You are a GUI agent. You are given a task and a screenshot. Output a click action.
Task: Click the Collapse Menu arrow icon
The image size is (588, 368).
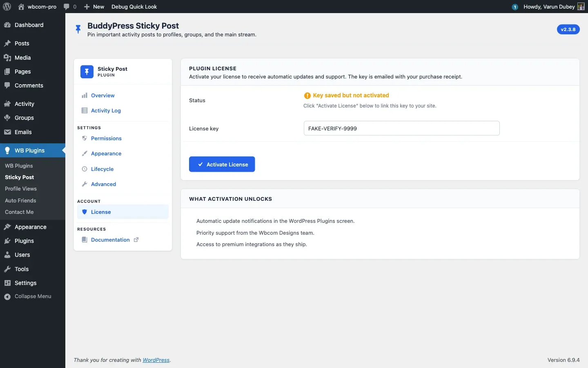coord(7,296)
